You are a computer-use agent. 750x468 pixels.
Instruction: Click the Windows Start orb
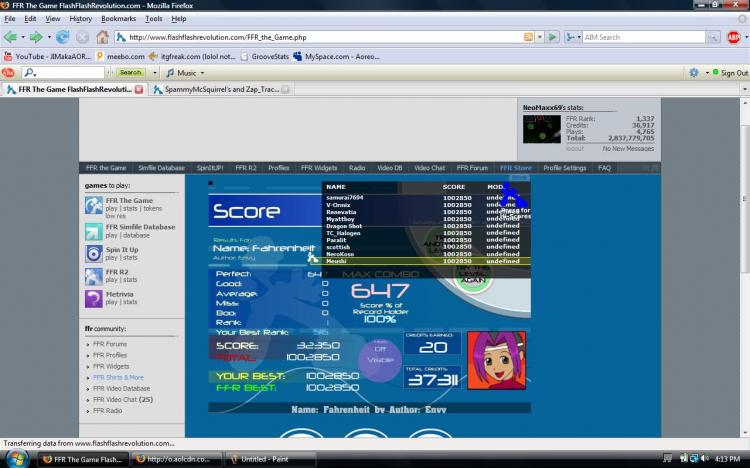(x=17, y=458)
